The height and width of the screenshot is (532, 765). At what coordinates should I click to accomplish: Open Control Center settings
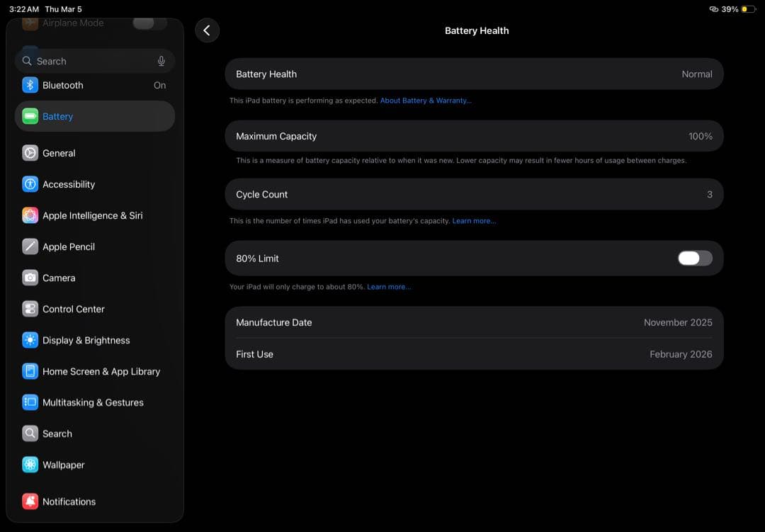[95, 309]
